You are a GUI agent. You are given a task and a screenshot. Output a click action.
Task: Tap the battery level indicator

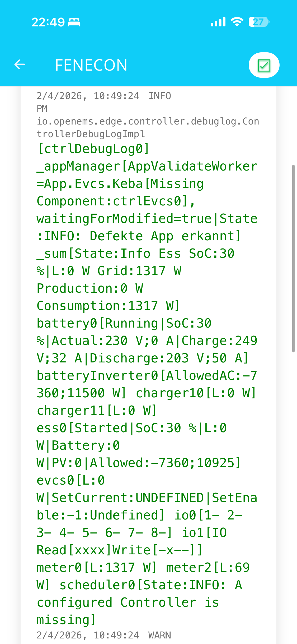tap(259, 22)
